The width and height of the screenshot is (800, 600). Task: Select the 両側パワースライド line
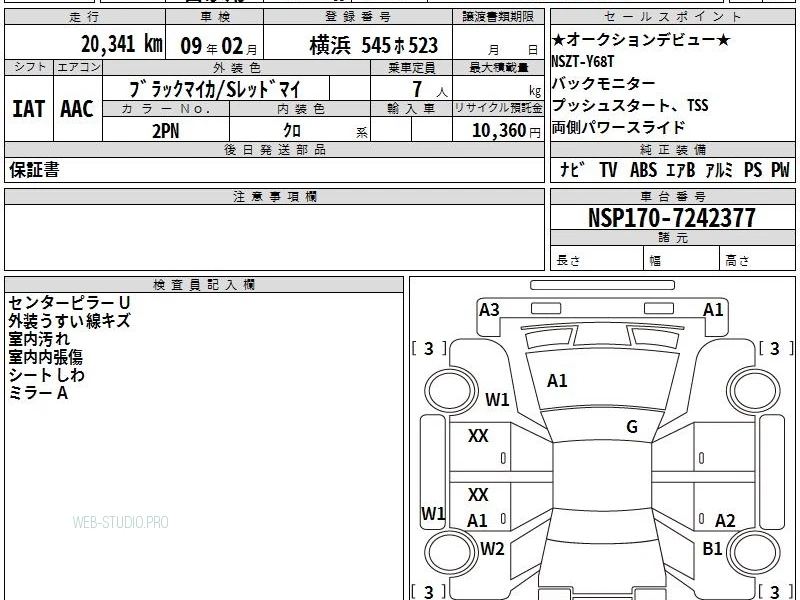click(618, 127)
